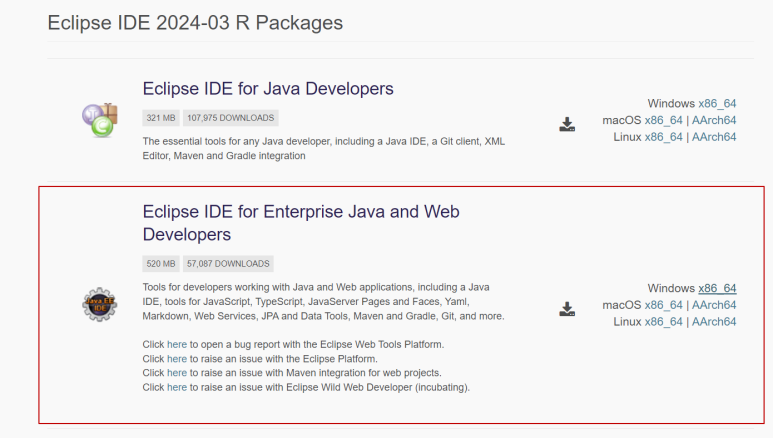Image resolution: width=773 pixels, height=438 pixels.
Task: Open the Eclipse IDE for Java Developers title link
Action: click(268, 89)
